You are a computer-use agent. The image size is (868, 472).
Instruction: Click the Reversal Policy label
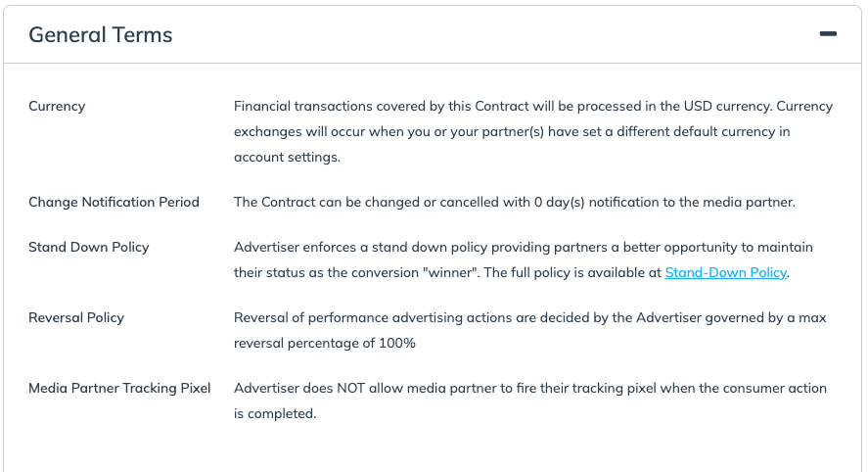76,317
